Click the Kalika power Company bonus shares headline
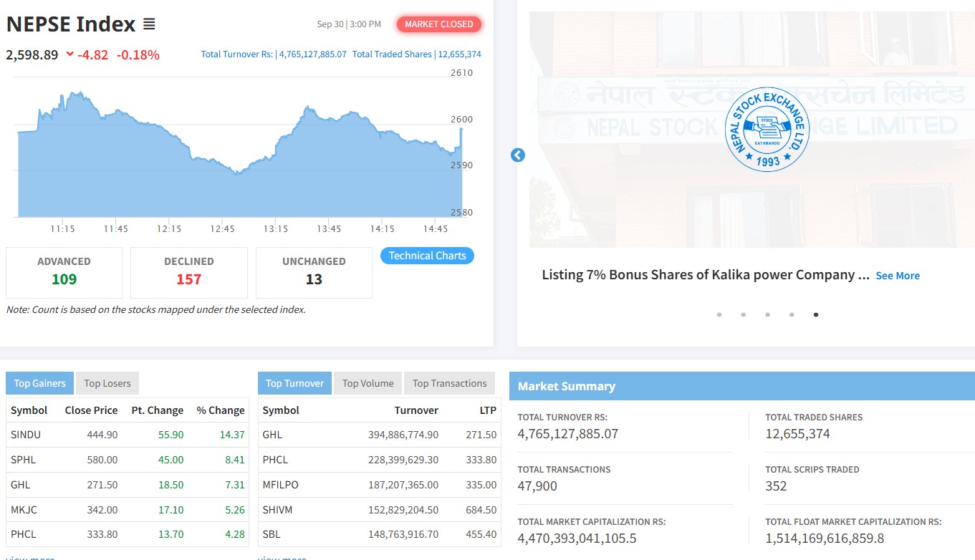Image resolution: width=975 pixels, height=560 pixels. pos(706,275)
